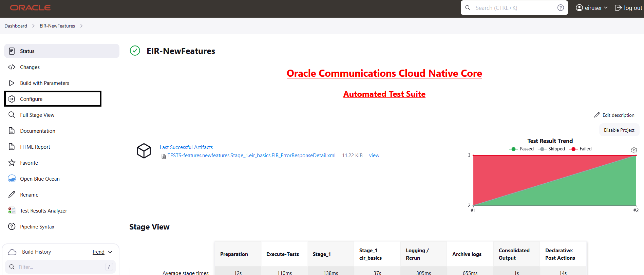
Task: Click the Archive logs stage header
Action: pos(470,254)
